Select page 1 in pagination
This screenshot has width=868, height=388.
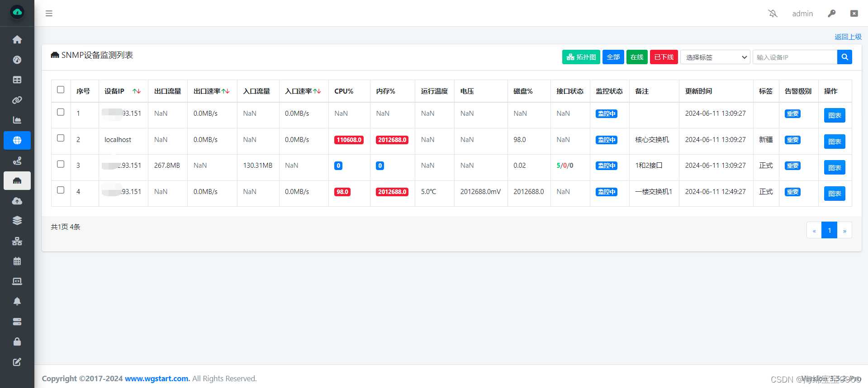830,230
